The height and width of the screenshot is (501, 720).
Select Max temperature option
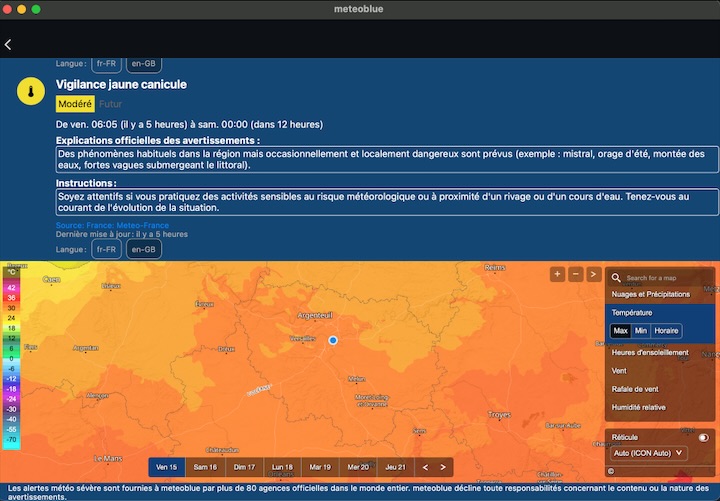point(620,331)
